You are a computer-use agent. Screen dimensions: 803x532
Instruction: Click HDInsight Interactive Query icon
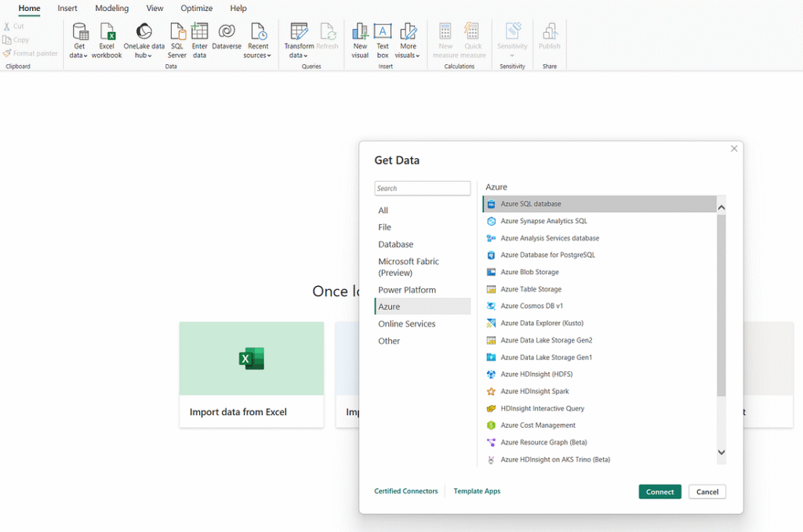(491, 409)
